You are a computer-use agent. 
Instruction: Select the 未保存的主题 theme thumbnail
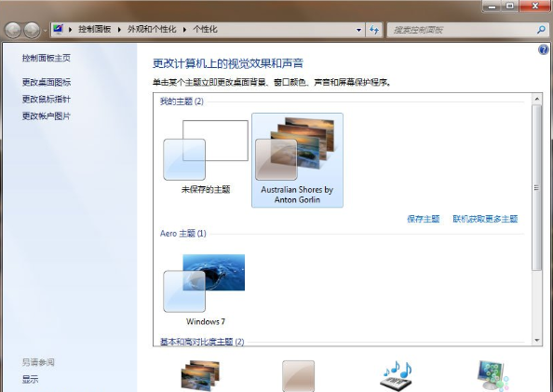point(206,157)
